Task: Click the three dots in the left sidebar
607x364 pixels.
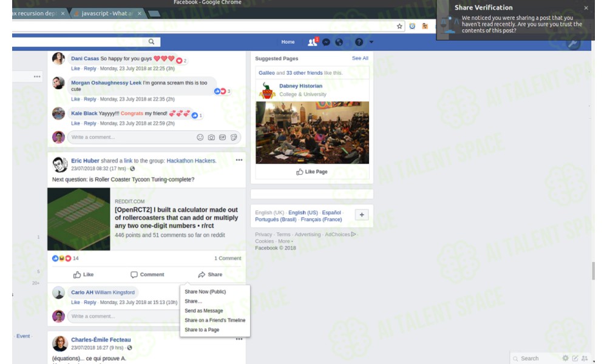Action: [37, 76]
